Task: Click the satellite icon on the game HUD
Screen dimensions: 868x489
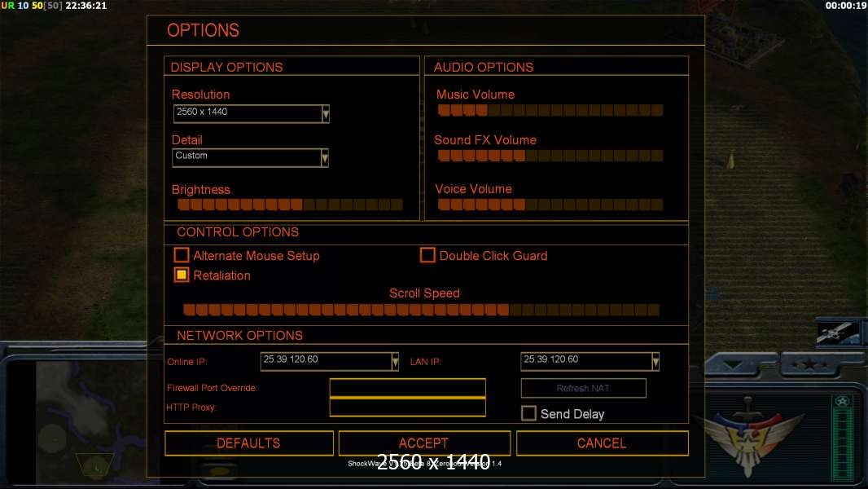Action: tap(836, 333)
